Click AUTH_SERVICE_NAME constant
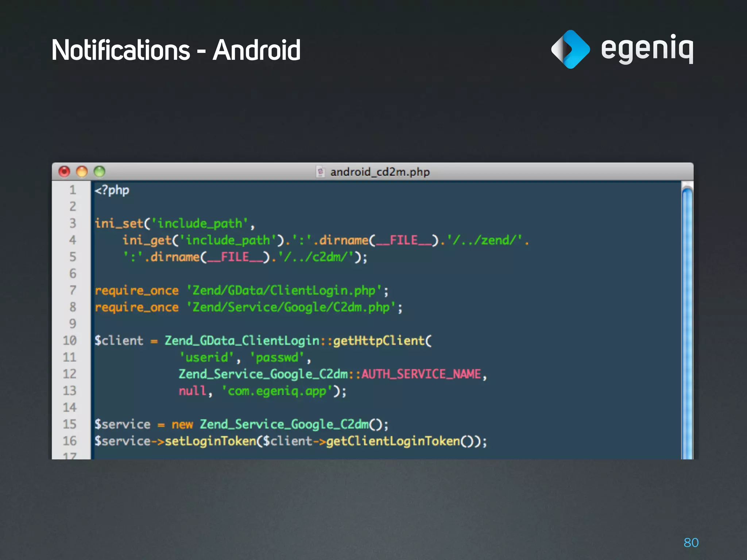This screenshot has height=560, width=747. pos(421,374)
